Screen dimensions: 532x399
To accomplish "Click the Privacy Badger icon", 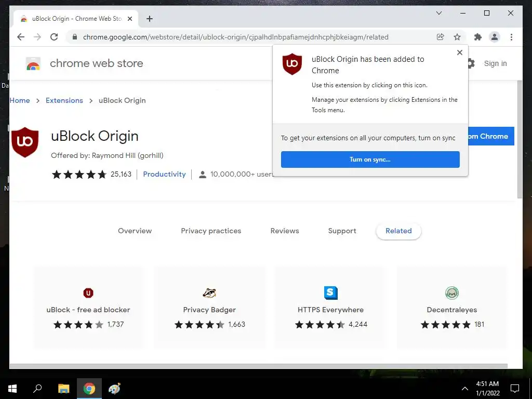I will click(209, 293).
